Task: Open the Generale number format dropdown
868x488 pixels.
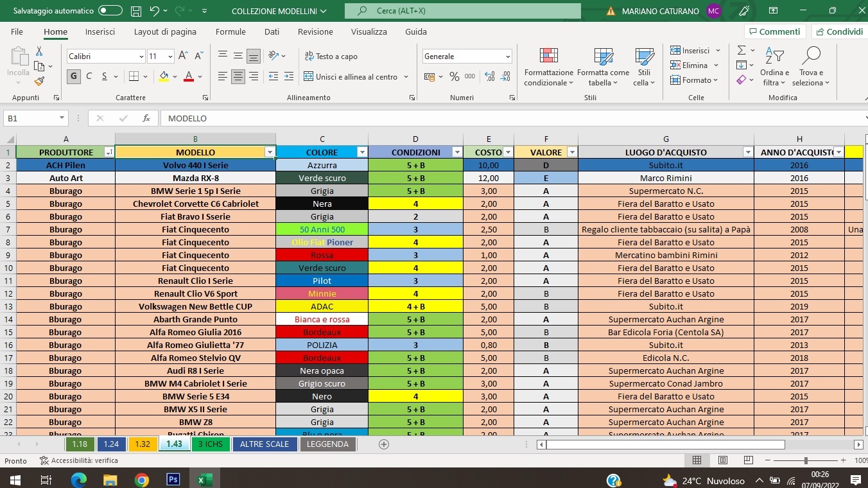Action: [507, 57]
